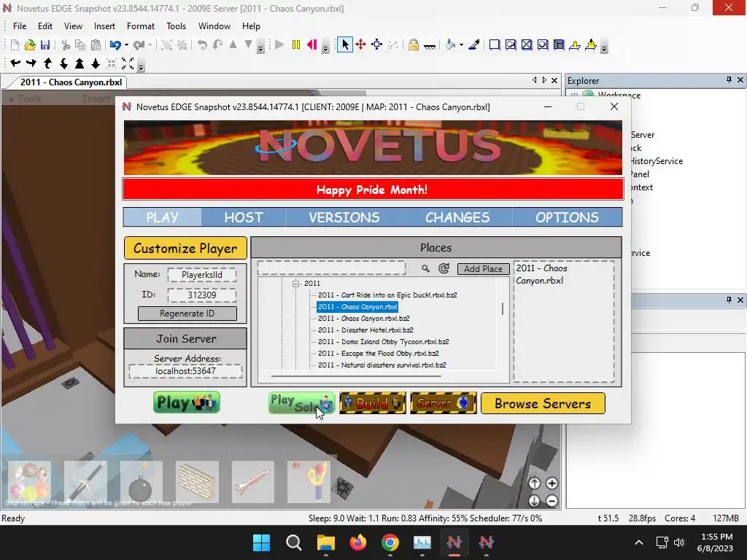Image resolution: width=747 pixels, height=560 pixels.
Task: Click the player ID input field
Action: coord(202,295)
